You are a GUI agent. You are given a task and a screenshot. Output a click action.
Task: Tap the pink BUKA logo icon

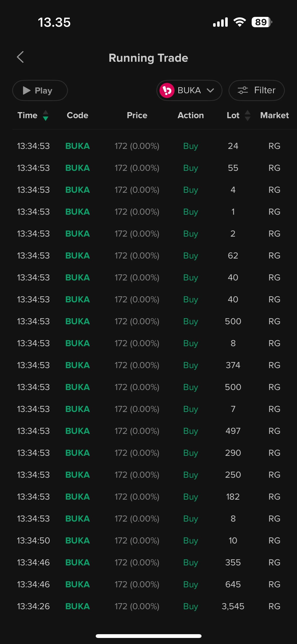tap(167, 90)
